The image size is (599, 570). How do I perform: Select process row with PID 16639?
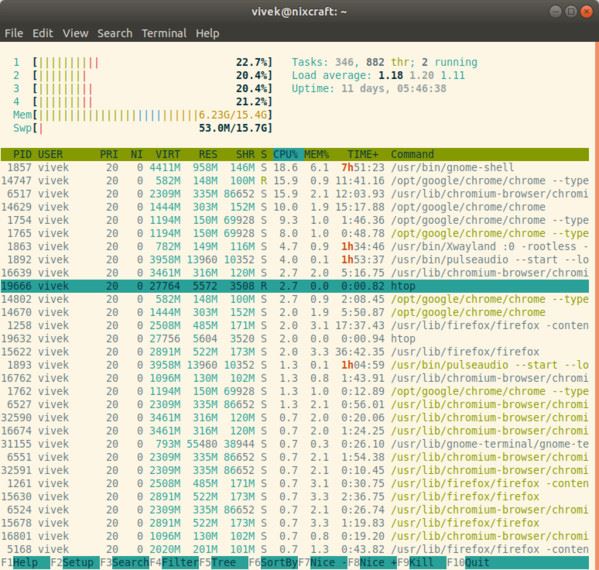pyautogui.click(x=295, y=273)
